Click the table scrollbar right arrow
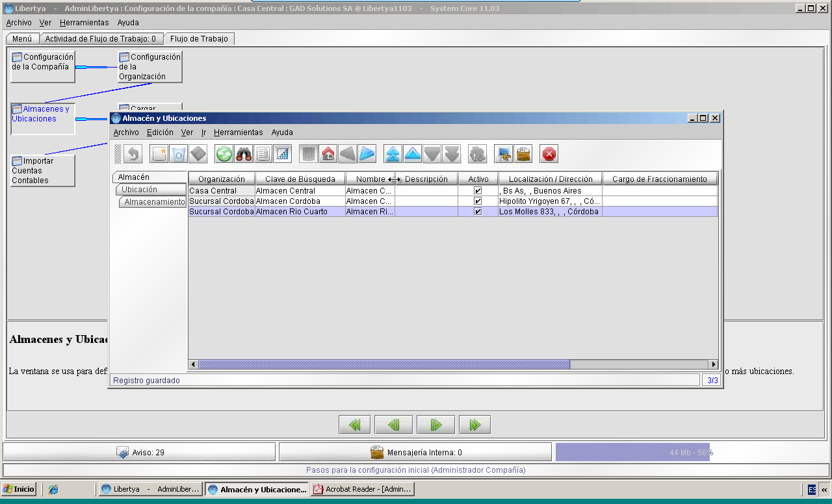The height and width of the screenshot is (504, 832). [714, 365]
